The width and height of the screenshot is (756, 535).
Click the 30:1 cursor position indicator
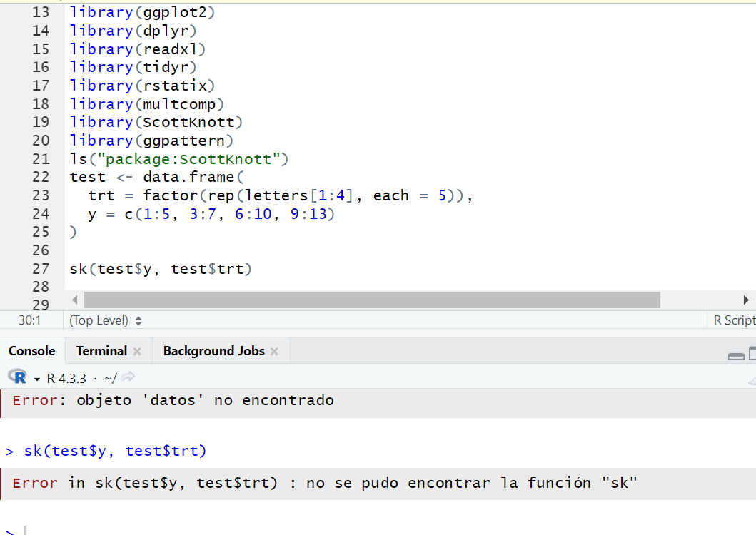pyautogui.click(x=29, y=320)
